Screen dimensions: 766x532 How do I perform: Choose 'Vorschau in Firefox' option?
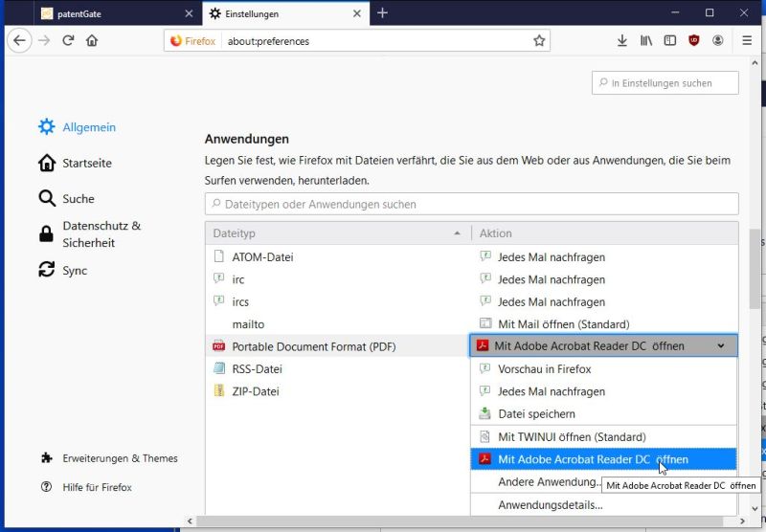click(x=603, y=369)
